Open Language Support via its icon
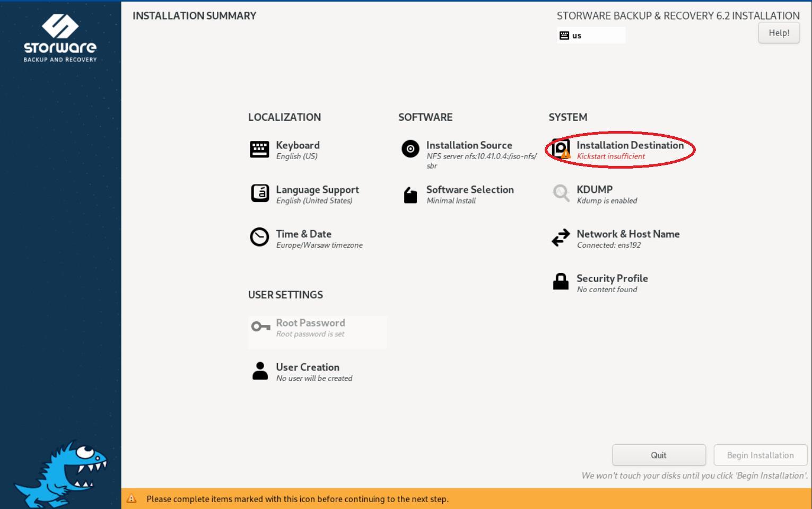This screenshot has height=509, width=812. point(259,194)
